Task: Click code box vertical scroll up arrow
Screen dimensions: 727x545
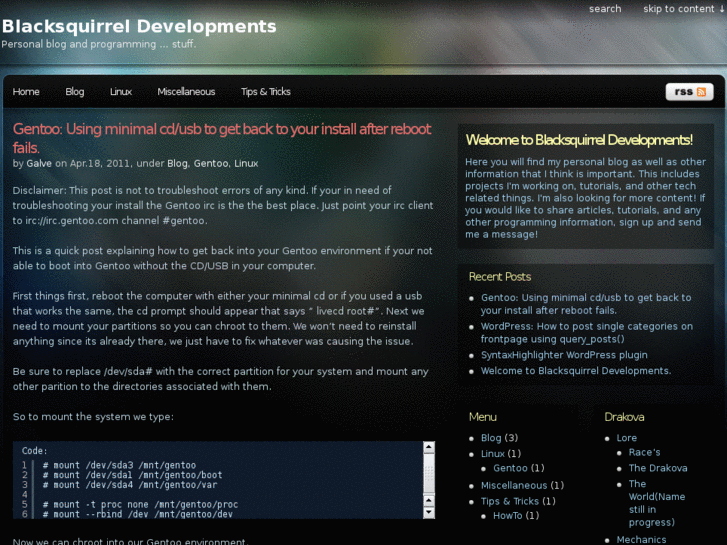Action: point(429,447)
